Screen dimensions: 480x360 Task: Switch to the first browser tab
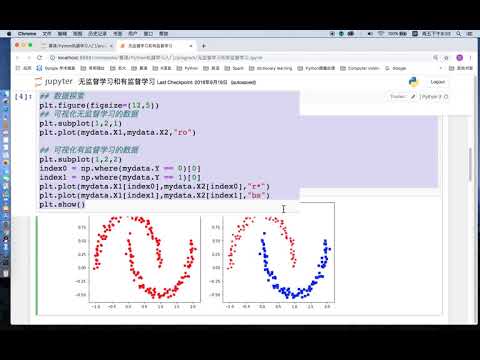[77, 46]
